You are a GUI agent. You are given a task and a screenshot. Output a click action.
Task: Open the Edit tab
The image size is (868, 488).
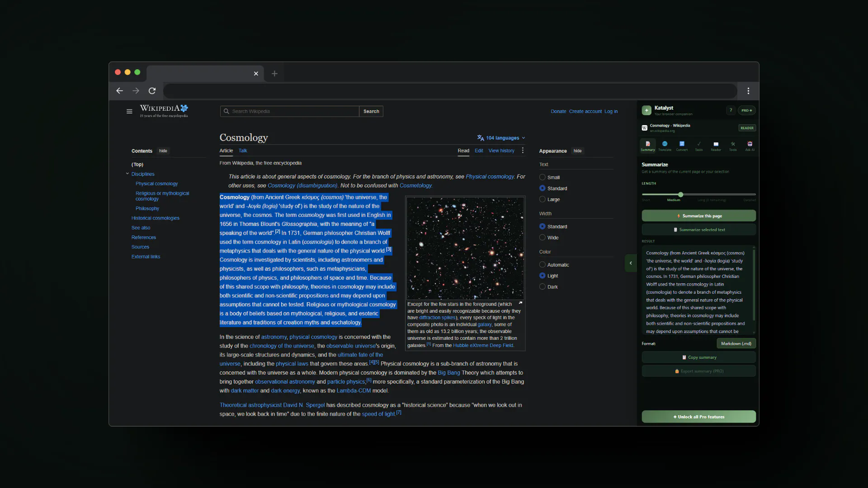pyautogui.click(x=479, y=150)
